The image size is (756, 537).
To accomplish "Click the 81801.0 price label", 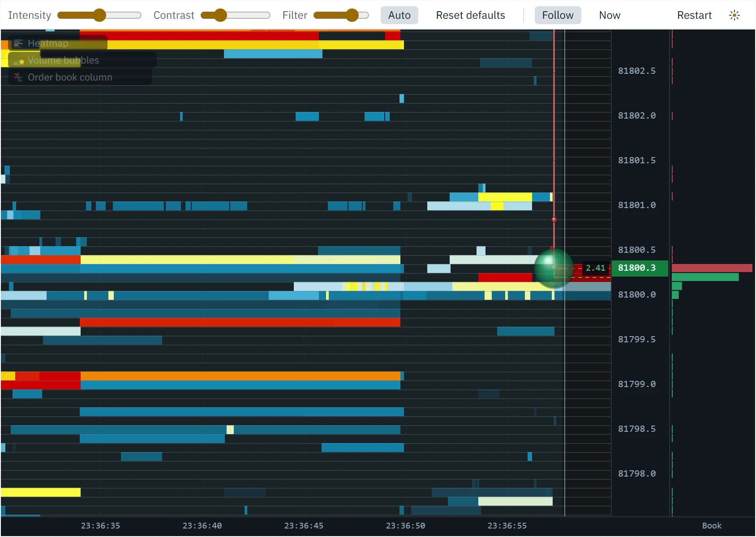I will coord(637,205).
